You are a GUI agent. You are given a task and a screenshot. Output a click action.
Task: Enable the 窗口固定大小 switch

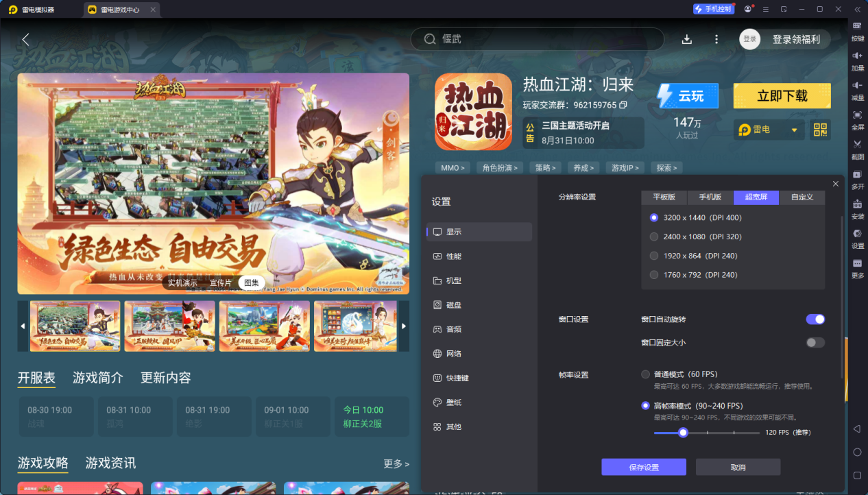(815, 342)
